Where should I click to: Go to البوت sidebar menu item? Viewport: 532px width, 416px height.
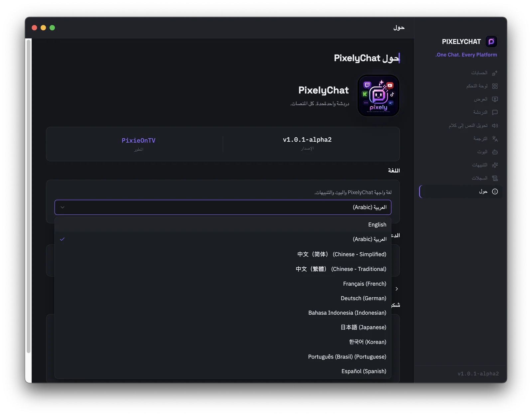pos(461,152)
